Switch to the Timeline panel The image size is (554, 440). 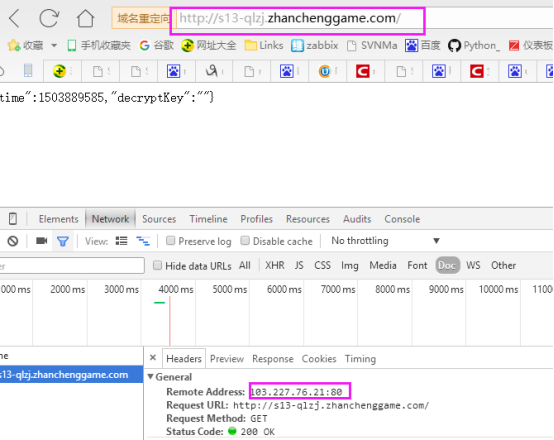[208, 219]
